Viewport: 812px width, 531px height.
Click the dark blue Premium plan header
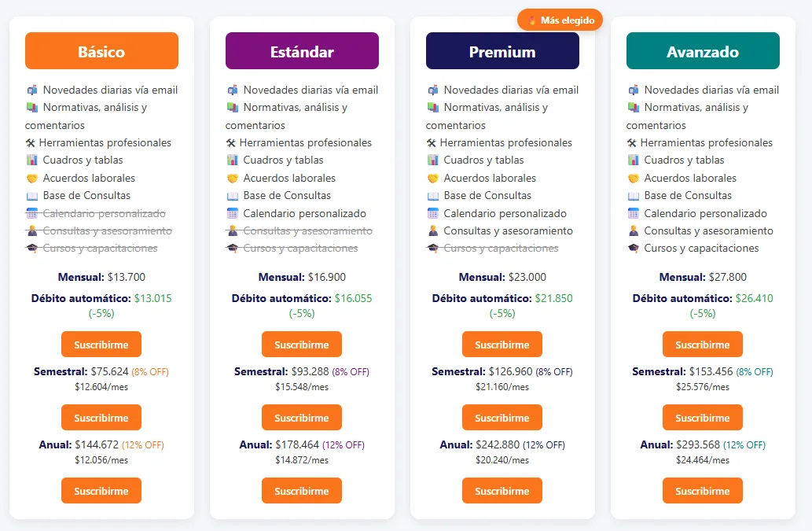click(502, 51)
